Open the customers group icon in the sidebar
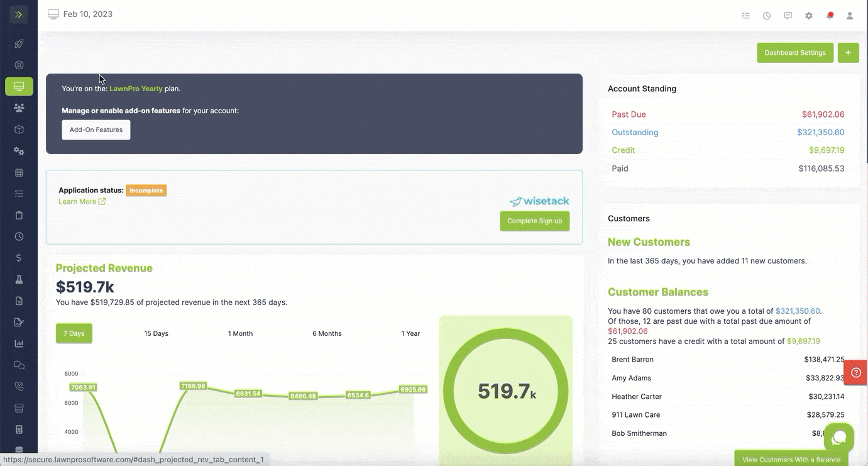 click(x=19, y=108)
